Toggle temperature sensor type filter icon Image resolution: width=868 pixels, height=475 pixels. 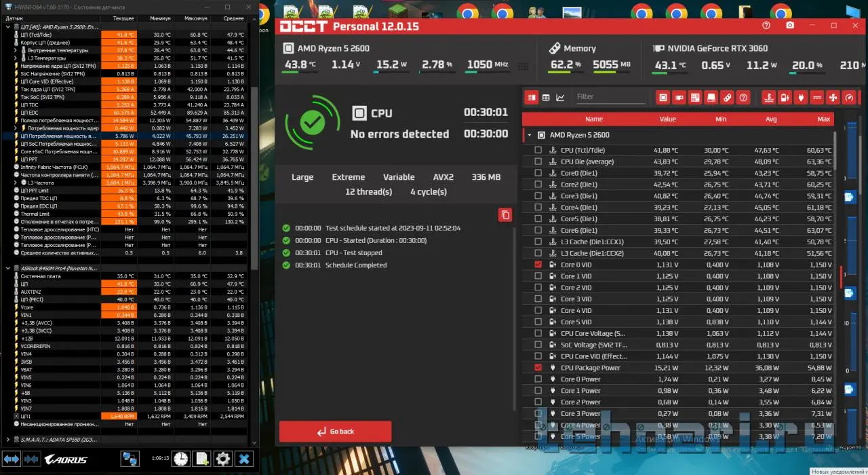pos(768,98)
